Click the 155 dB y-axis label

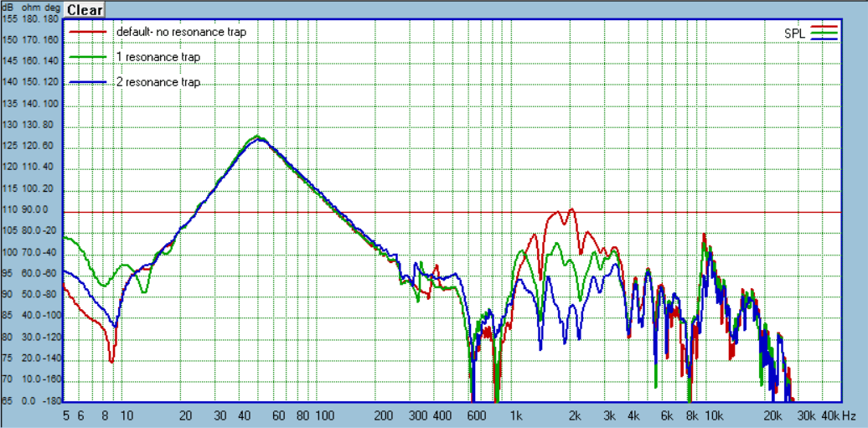10,19
